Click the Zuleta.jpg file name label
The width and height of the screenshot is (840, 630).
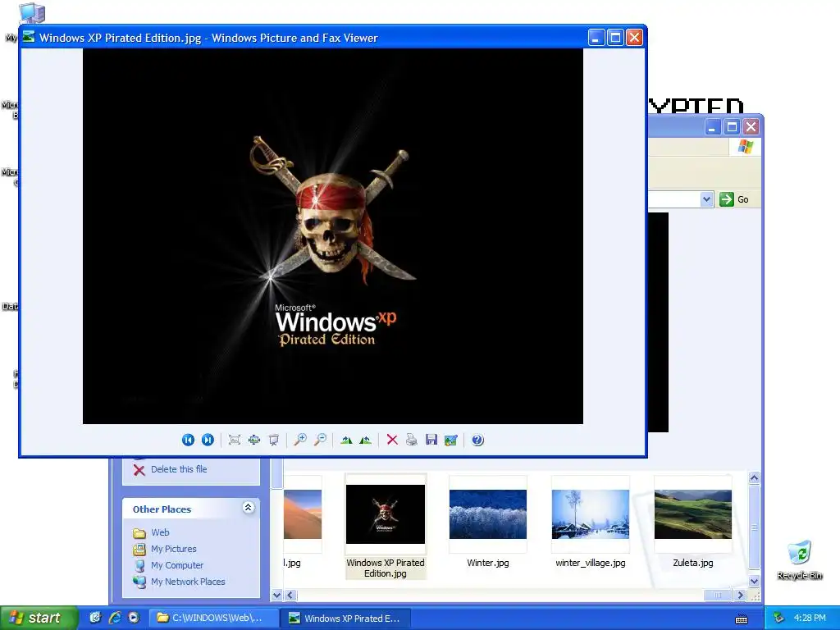[x=692, y=563]
